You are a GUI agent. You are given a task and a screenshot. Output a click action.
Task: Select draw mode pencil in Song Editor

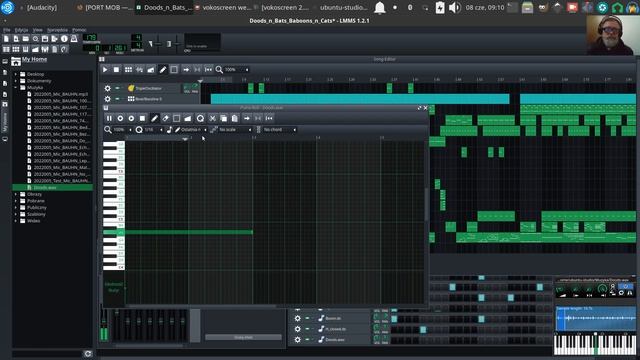[162, 70]
